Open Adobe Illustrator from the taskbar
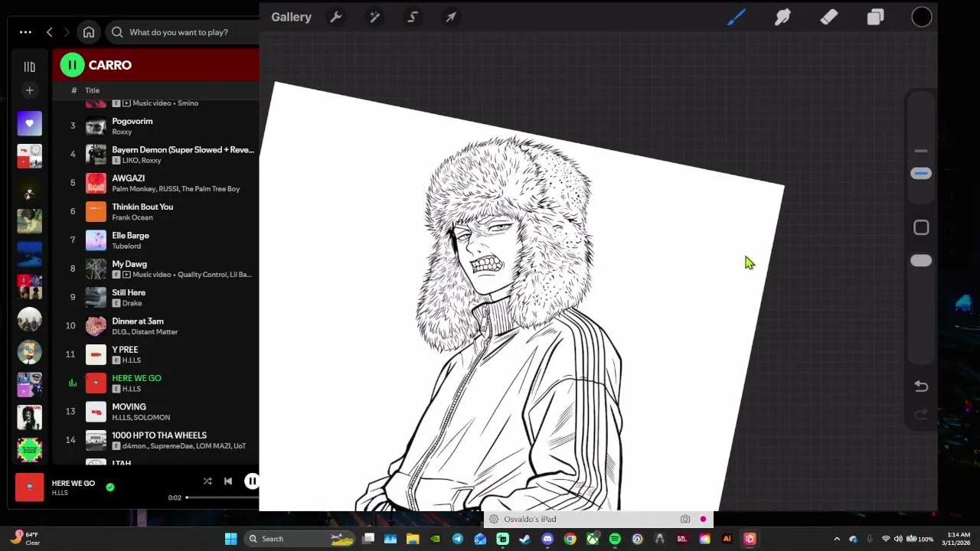The height and width of the screenshot is (551, 980). point(727,539)
